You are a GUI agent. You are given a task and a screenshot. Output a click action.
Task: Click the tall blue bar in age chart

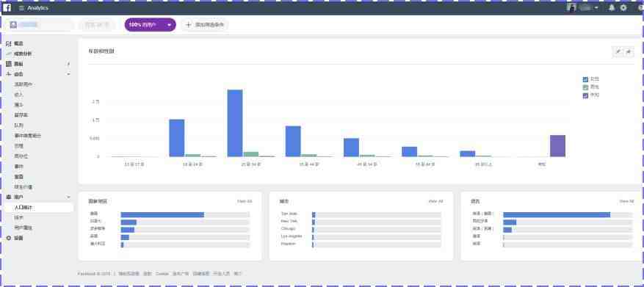[235, 123]
